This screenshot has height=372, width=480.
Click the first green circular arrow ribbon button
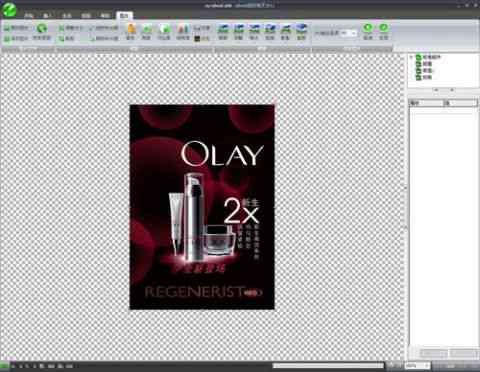(x=368, y=28)
